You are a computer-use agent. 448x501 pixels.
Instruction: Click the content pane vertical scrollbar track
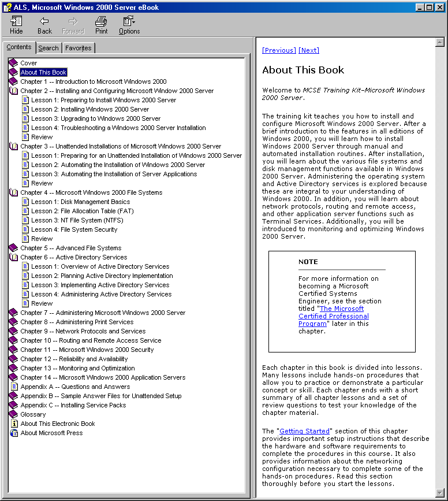point(440,268)
